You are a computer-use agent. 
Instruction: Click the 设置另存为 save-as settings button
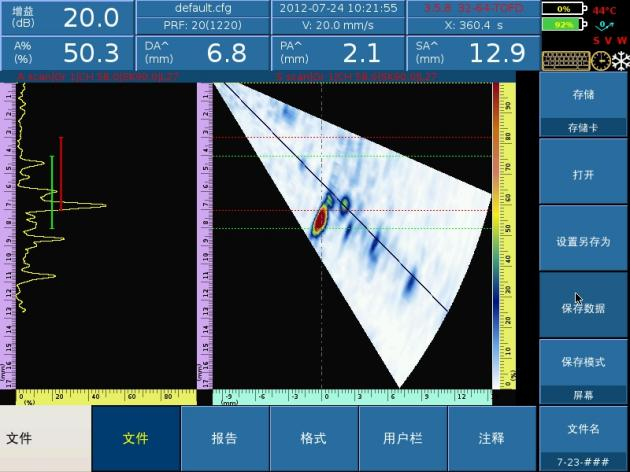[583, 241]
